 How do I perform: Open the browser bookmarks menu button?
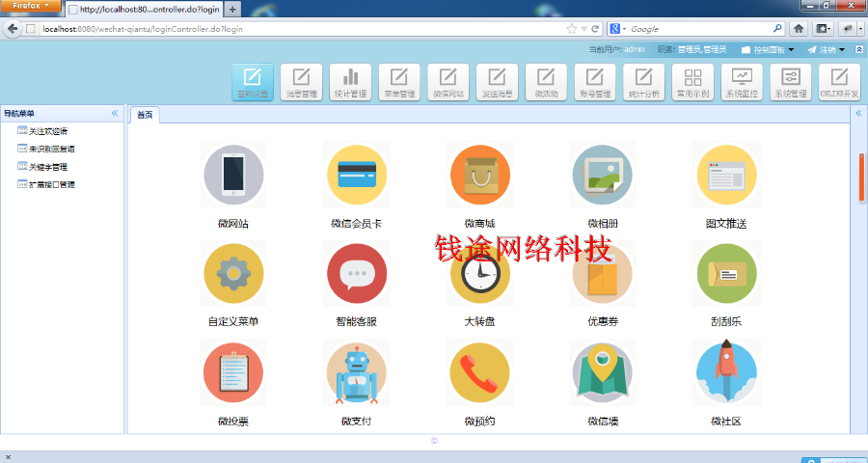(x=824, y=29)
